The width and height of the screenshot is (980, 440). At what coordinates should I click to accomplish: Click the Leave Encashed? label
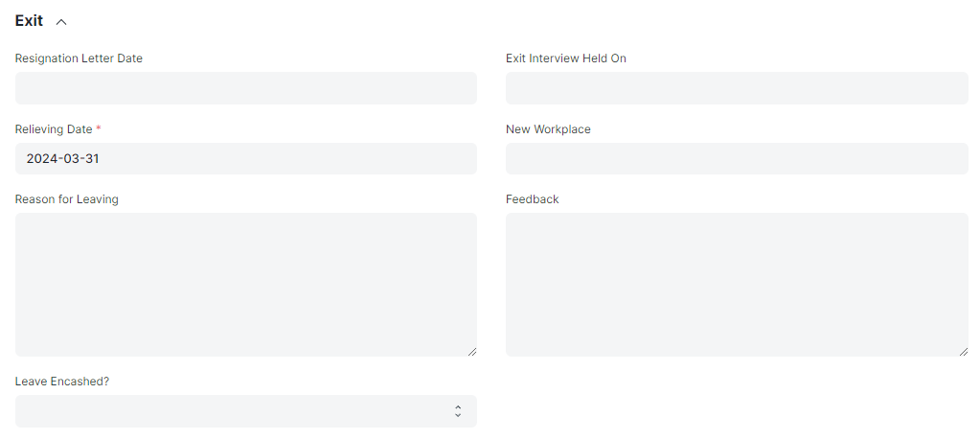tap(62, 382)
